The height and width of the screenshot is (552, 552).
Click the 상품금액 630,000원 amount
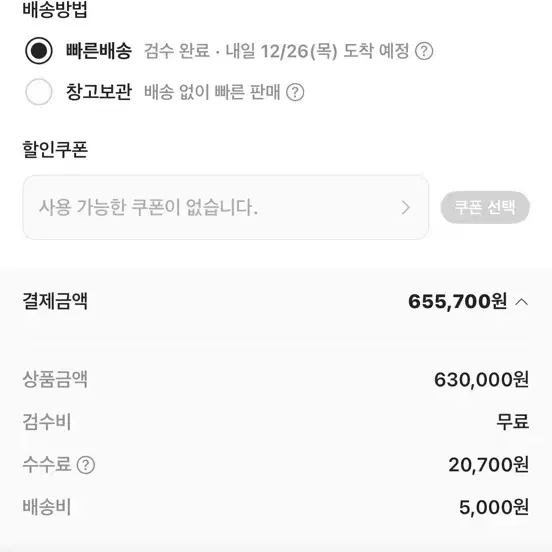481,380
